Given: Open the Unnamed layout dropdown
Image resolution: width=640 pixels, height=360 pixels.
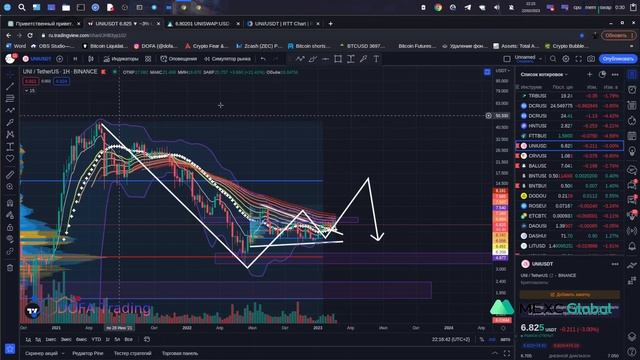Looking at the screenshot, I should point(528,59).
